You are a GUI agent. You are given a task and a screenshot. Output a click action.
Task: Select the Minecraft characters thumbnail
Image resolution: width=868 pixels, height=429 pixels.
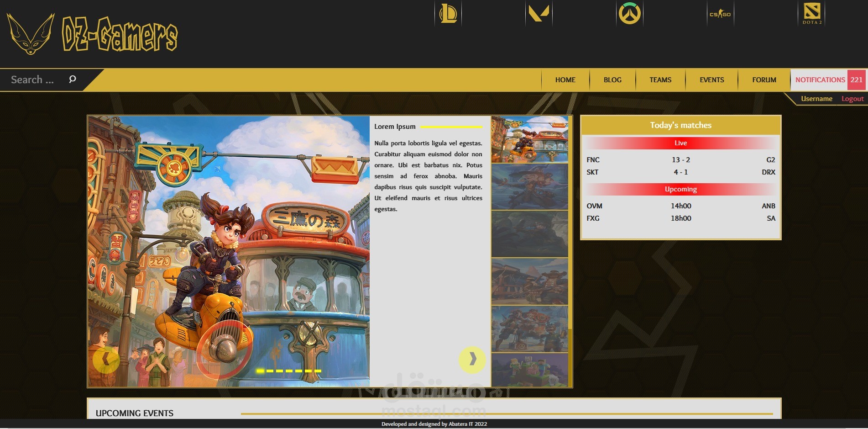(x=529, y=370)
